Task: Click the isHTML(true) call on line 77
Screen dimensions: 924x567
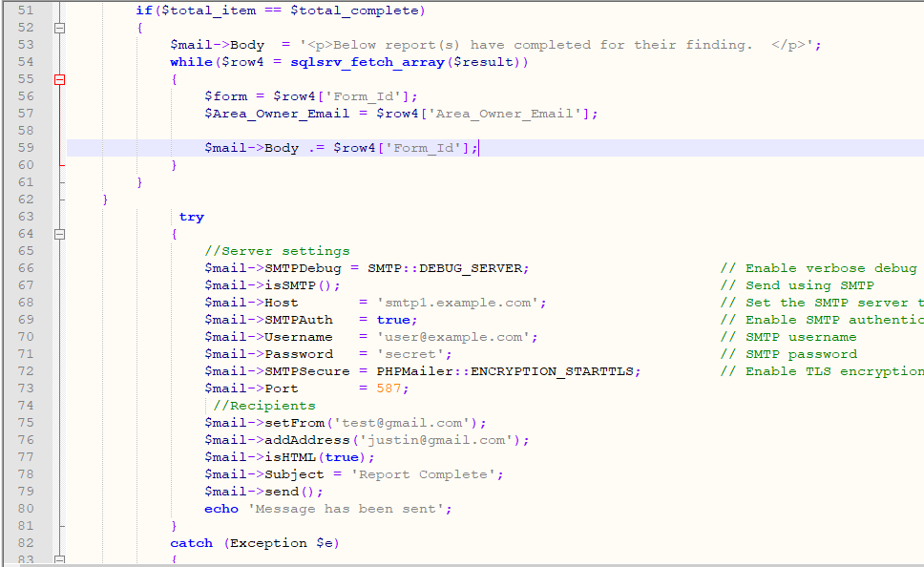Action: tap(316, 457)
